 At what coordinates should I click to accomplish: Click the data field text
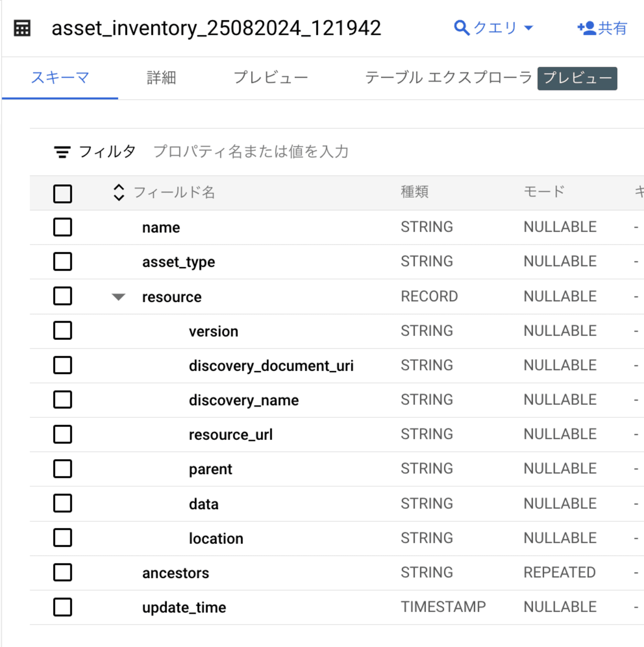coord(203,504)
